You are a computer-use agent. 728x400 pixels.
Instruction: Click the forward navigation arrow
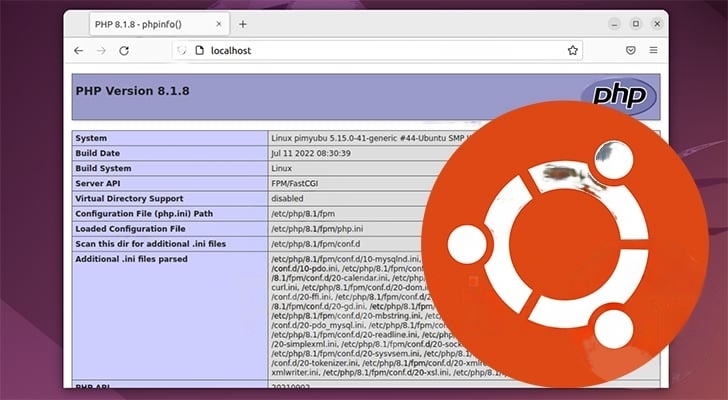click(x=101, y=51)
